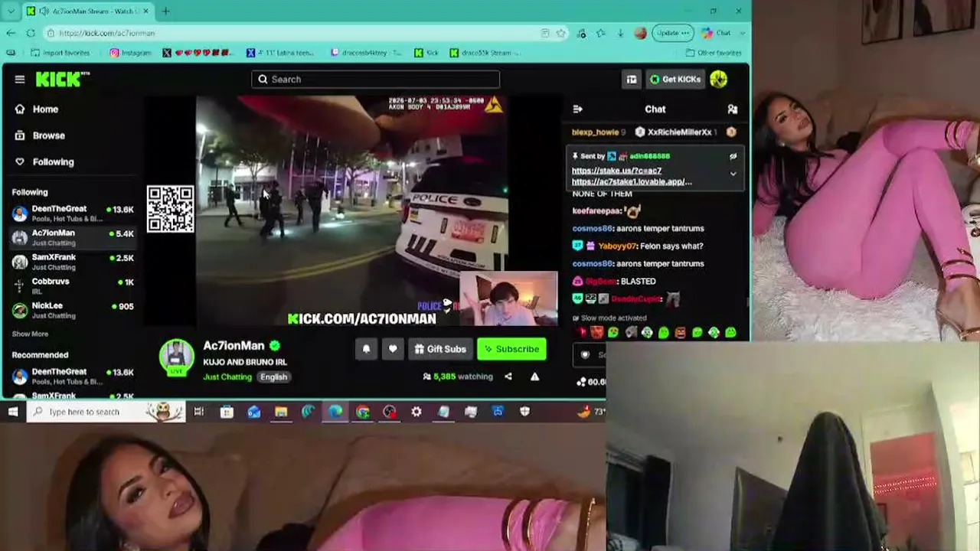Open the Kick sidebar hamburger menu
This screenshot has height=551, width=980.
click(x=20, y=79)
